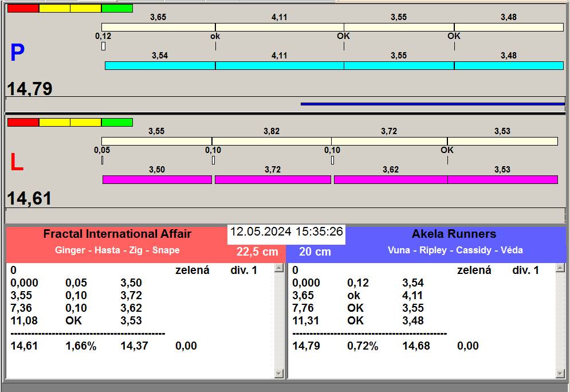Click 3,62 in the left results table

pos(131,308)
